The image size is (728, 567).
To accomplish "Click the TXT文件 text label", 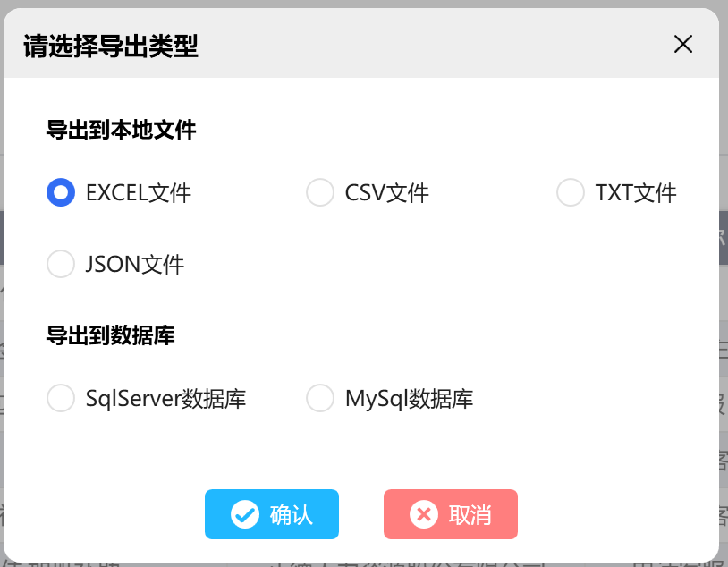I will coord(636,192).
